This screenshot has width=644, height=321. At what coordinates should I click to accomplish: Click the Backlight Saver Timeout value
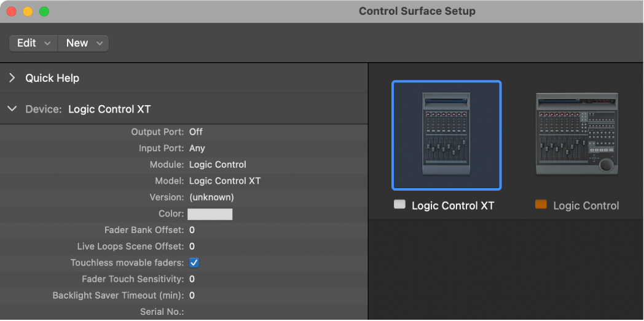(192, 296)
